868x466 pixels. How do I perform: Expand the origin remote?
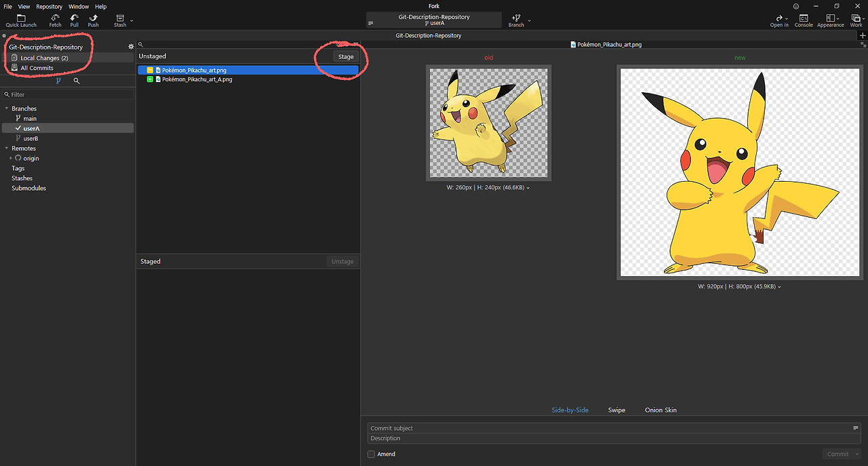11,158
